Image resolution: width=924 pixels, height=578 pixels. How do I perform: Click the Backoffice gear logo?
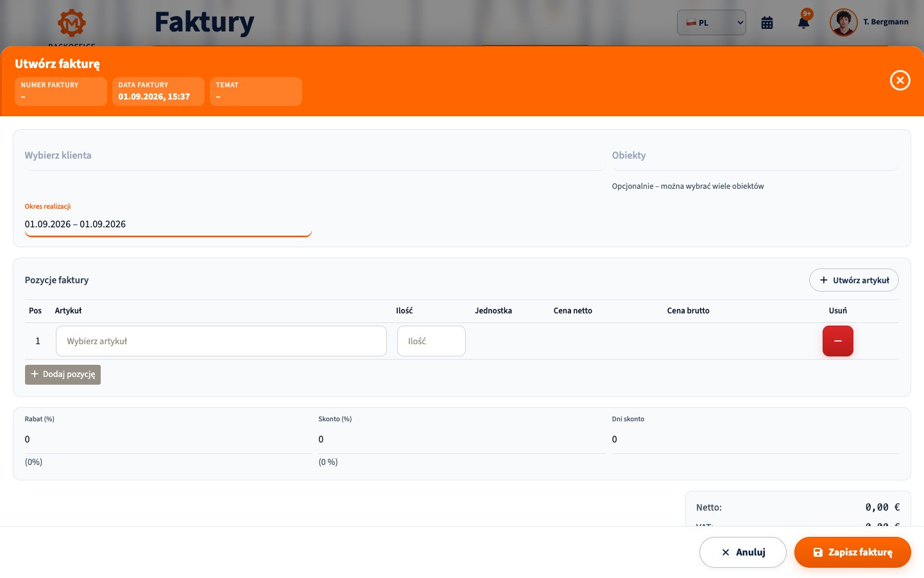[x=72, y=22]
